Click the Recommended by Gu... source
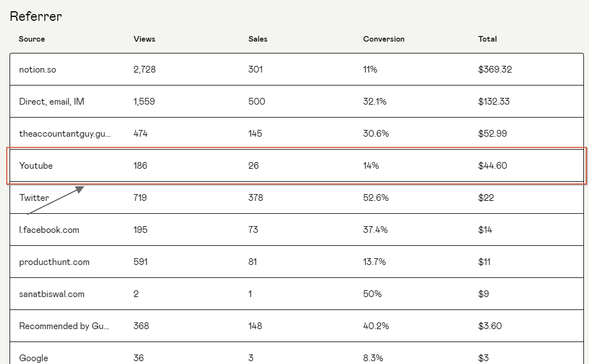 click(x=64, y=326)
